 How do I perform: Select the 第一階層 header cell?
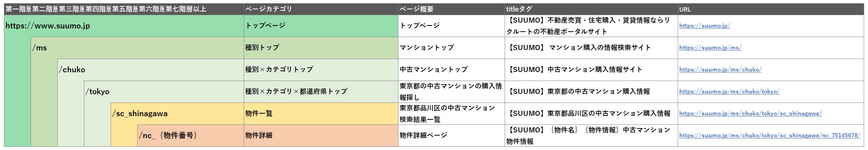[18, 9]
